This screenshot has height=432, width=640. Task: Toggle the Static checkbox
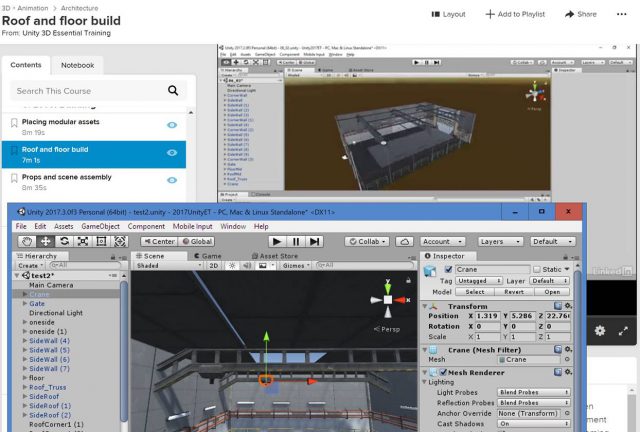click(537, 269)
